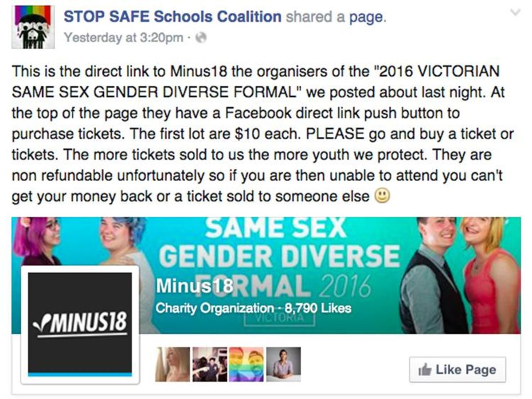This screenshot has height=399, width=532.
Task: Open the group photo liker thumbnail
Action: (x=209, y=364)
